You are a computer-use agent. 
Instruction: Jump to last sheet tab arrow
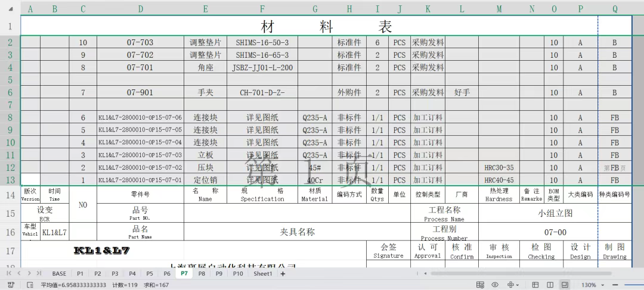pos(39,273)
